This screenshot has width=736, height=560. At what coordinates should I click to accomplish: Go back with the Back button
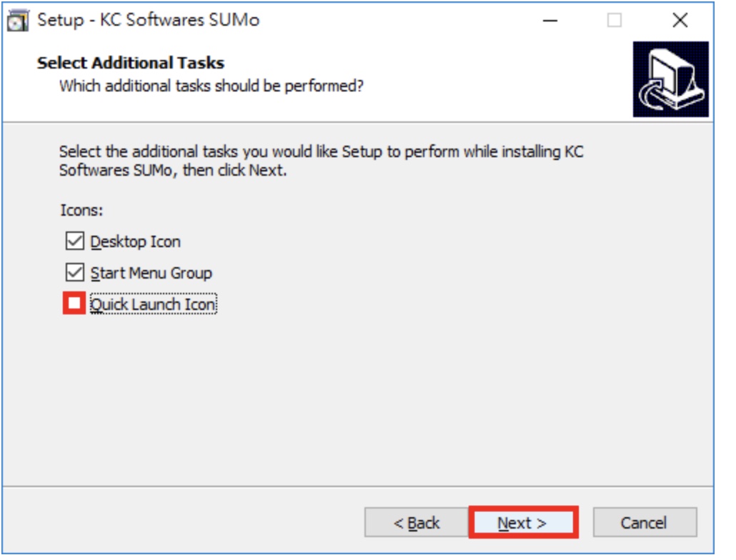point(417,522)
